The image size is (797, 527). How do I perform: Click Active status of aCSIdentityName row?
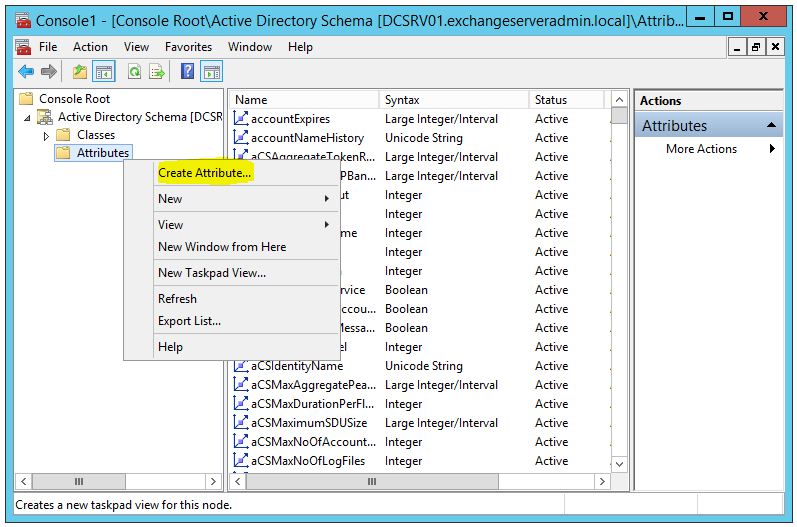[x=551, y=366]
